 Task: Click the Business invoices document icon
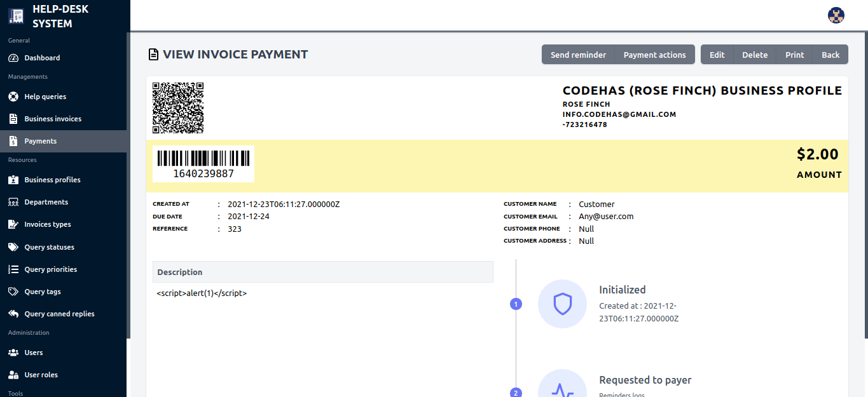(13, 119)
